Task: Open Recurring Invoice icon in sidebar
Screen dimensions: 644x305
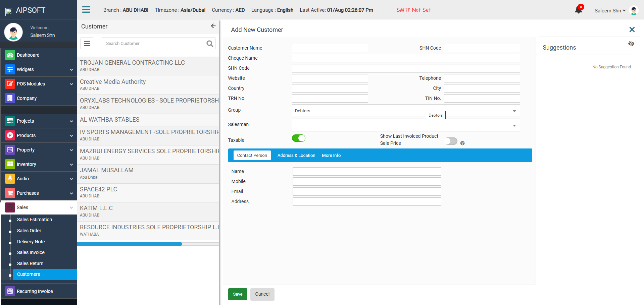Action: (10, 291)
